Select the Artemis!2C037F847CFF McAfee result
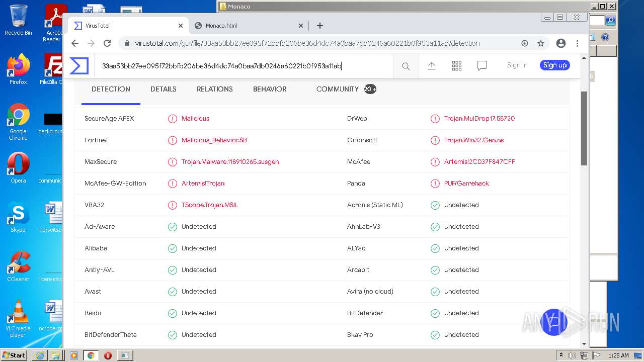The height and width of the screenshot is (362, 644). coord(479,162)
